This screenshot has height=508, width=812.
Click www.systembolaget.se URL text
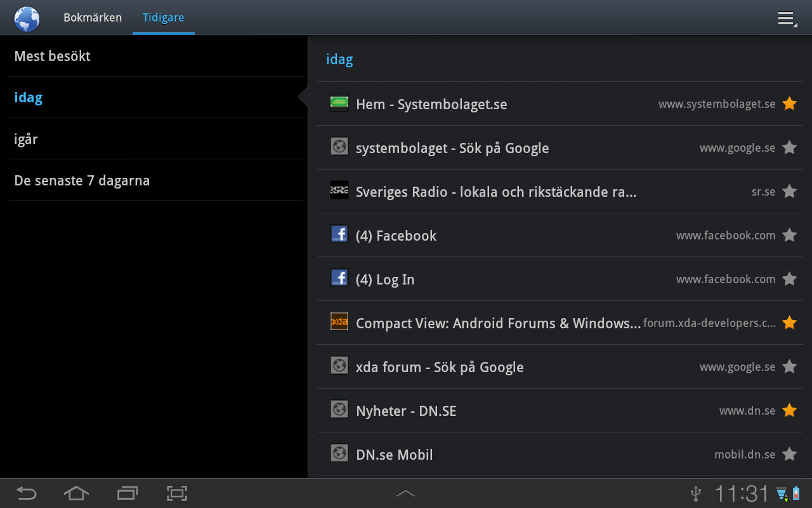coord(717,104)
